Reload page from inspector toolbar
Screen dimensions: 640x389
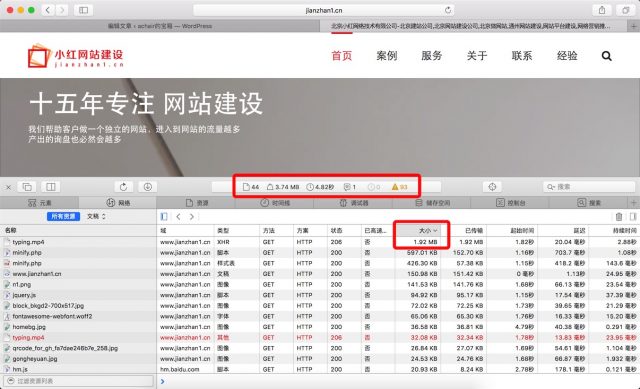123,187
